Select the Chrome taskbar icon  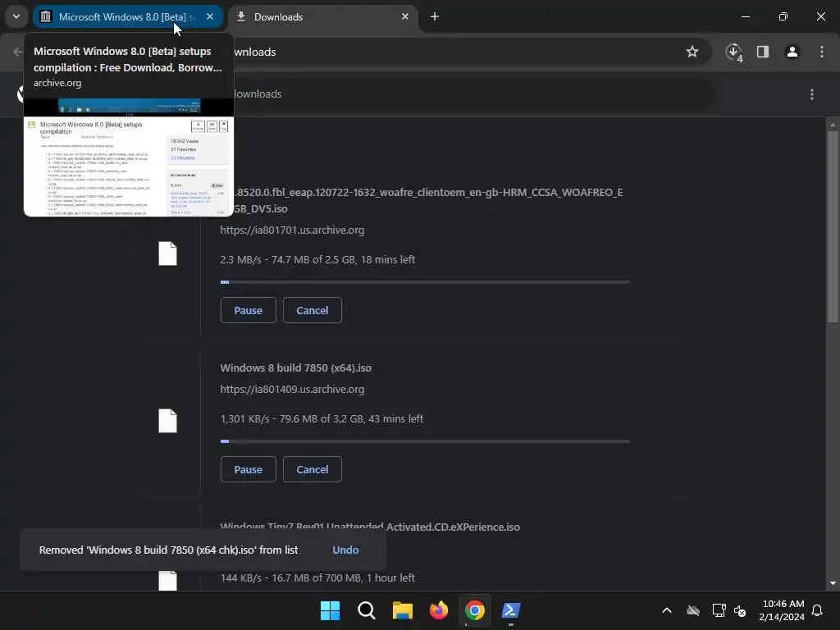(475, 610)
